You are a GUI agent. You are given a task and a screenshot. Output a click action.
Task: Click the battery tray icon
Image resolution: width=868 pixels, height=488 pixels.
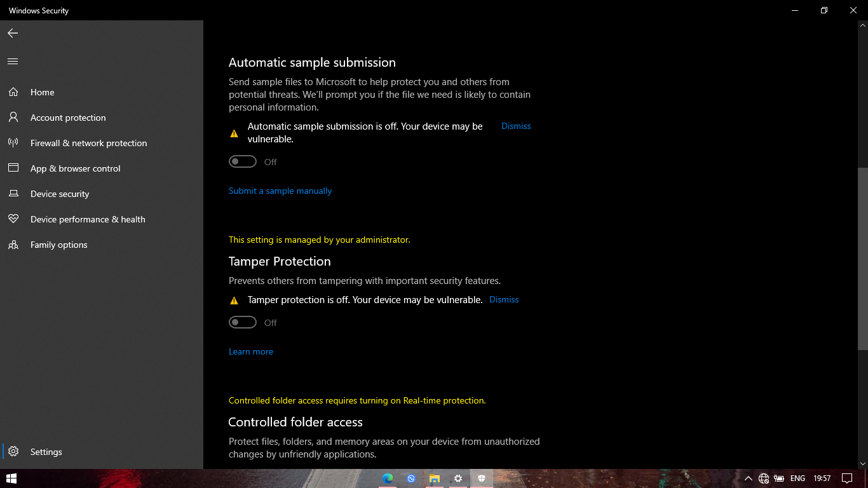tap(780, 478)
